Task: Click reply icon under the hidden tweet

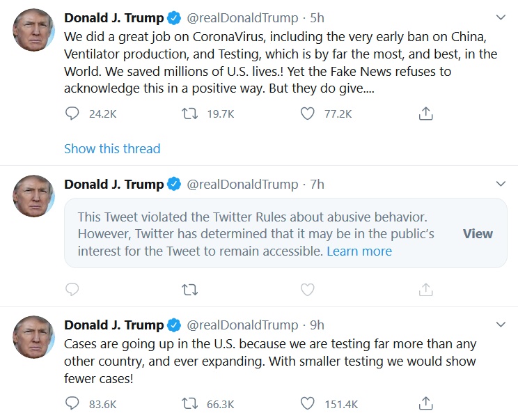Action: pos(72,289)
